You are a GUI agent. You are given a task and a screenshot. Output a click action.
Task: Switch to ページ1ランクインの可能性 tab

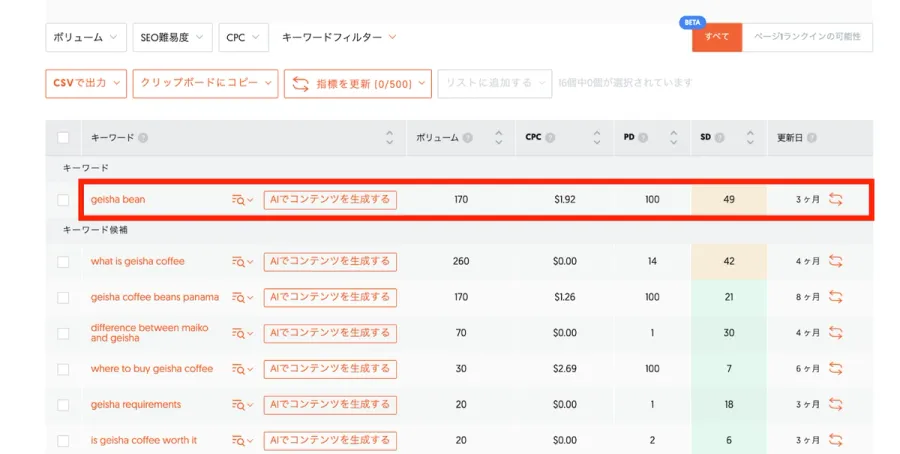[x=808, y=37]
